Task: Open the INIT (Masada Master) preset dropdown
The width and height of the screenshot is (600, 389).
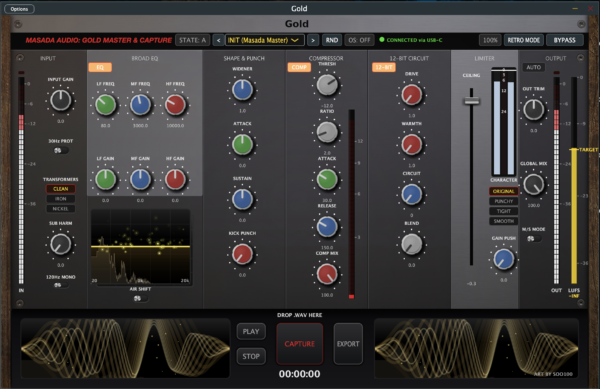Action: (x=264, y=40)
